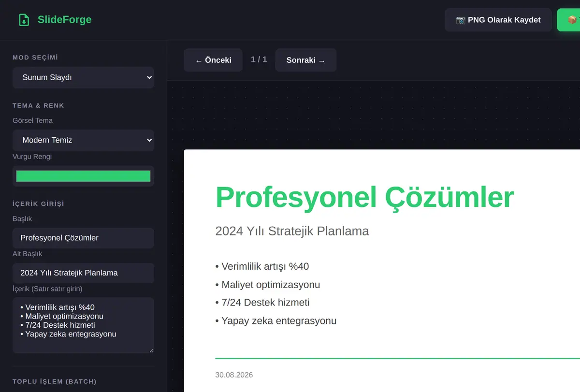The image size is (580, 392).
Task: Click the 1 / 1 slide counter
Action: coord(259,59)
